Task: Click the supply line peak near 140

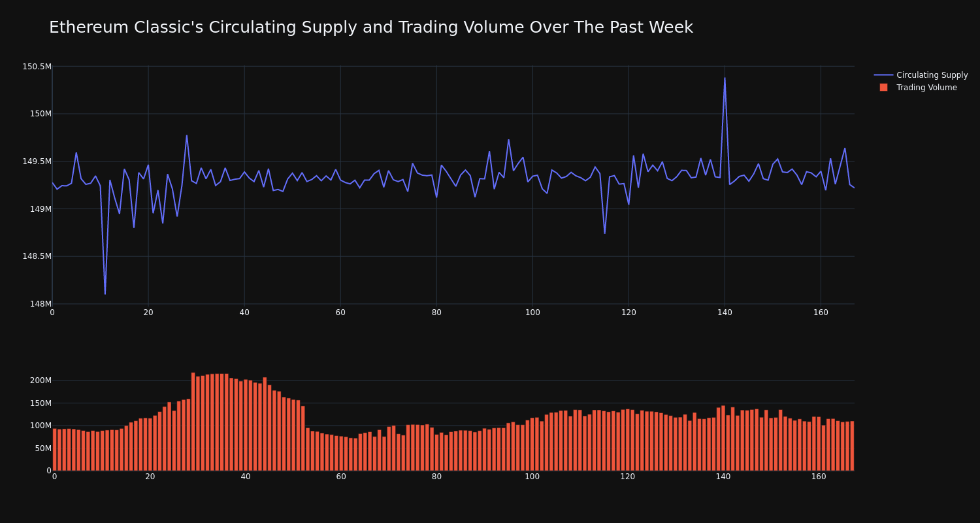Action: pyautogui.click(x=725, y=78)
